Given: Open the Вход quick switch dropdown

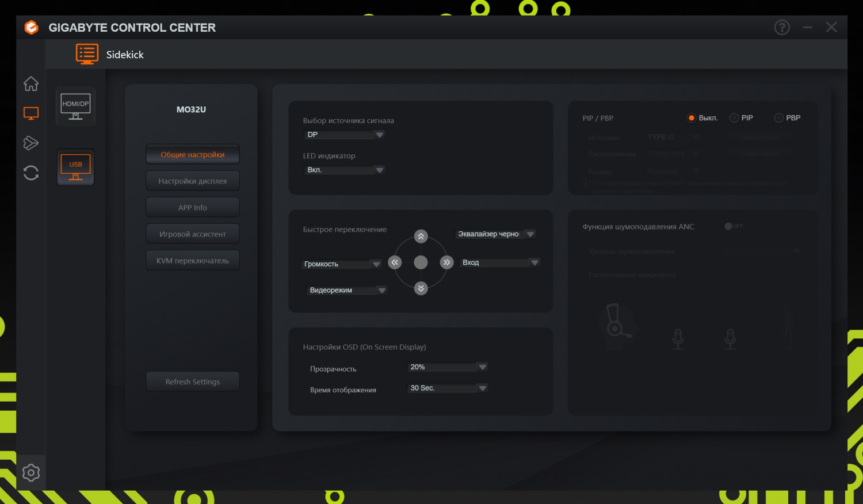Looking at the screenshot, I should (x=499, y=262).
